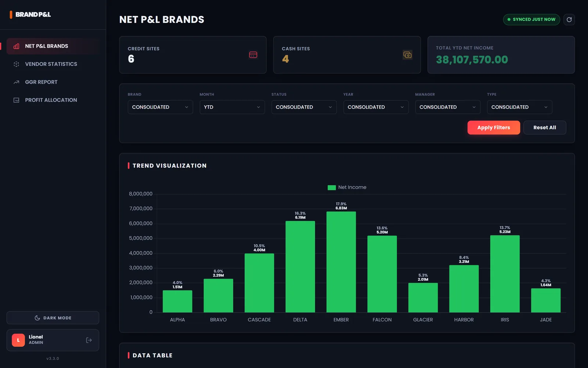Click the EMBER bar in the chart
Viewport: 588px width, 368px height.
341,262
